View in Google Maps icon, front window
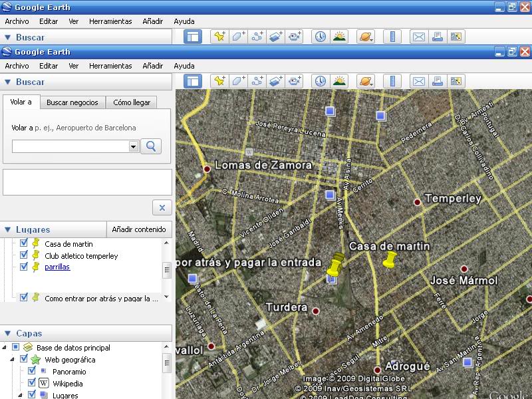Image resolution: width=532 pixels, height=399 pixels. pos(456,81)
